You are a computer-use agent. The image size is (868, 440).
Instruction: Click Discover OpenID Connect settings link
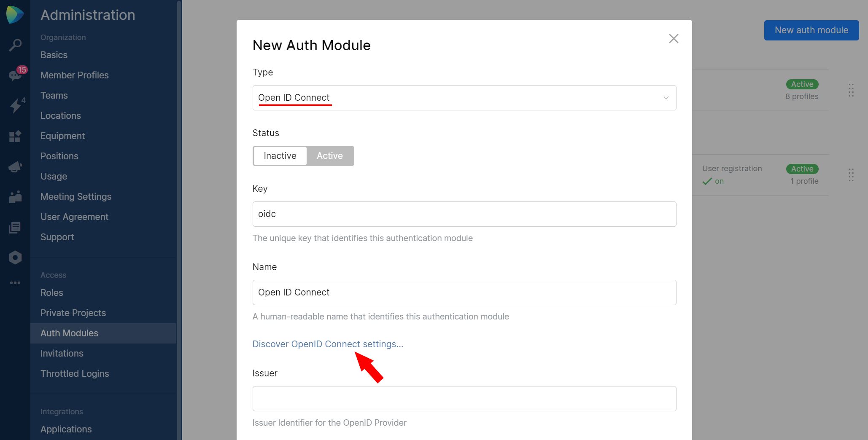[327, 344]
